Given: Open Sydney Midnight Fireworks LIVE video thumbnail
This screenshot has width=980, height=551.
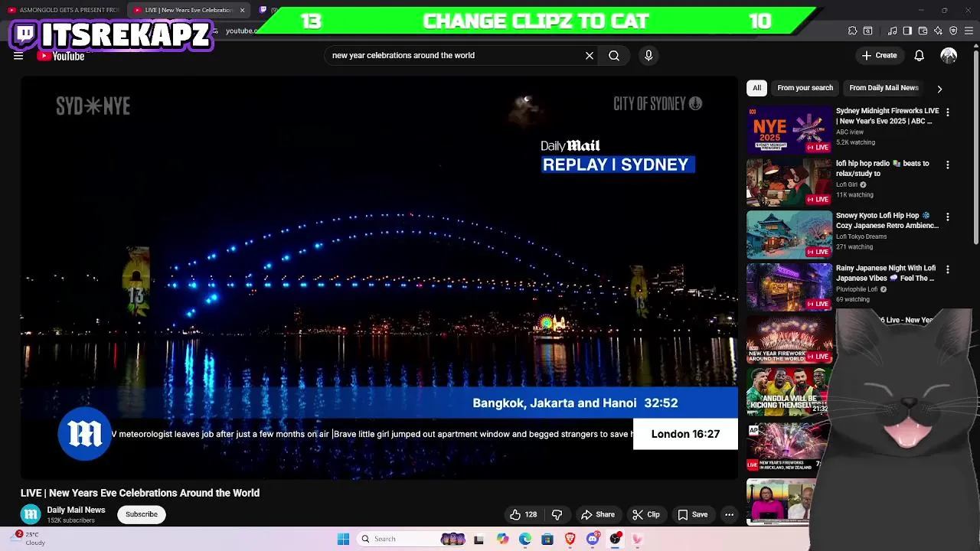Looking at the screenshot, I should click(x=789, y=129).
